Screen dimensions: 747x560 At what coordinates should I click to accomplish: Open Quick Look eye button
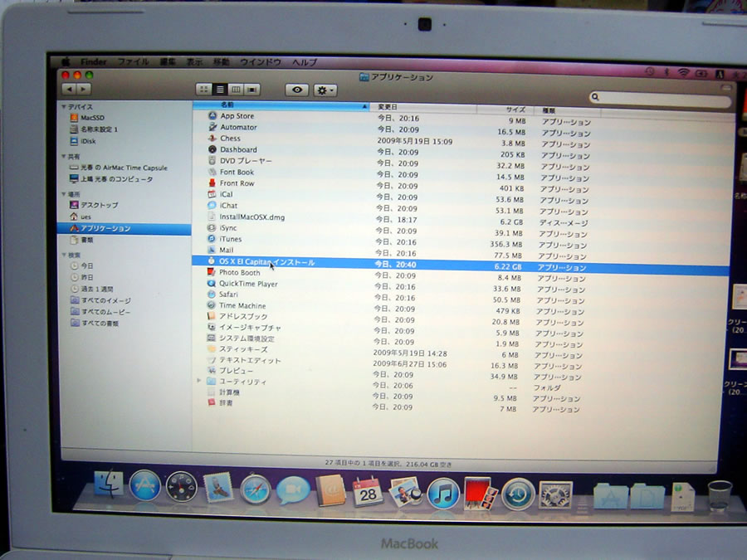tap(297, 90)
